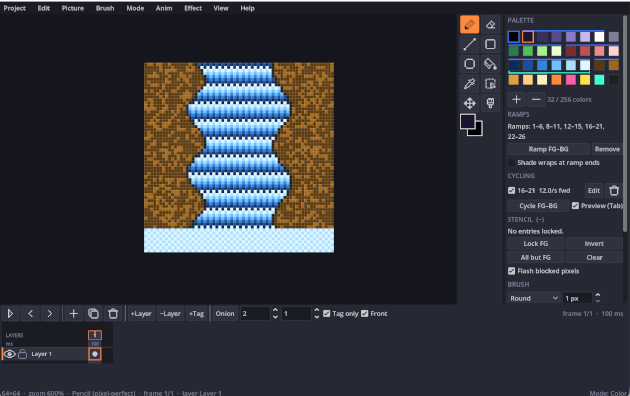Start animation playback
Image resolution: width=630 pixels, height=396 pixels.
click(x=10, y=314)
